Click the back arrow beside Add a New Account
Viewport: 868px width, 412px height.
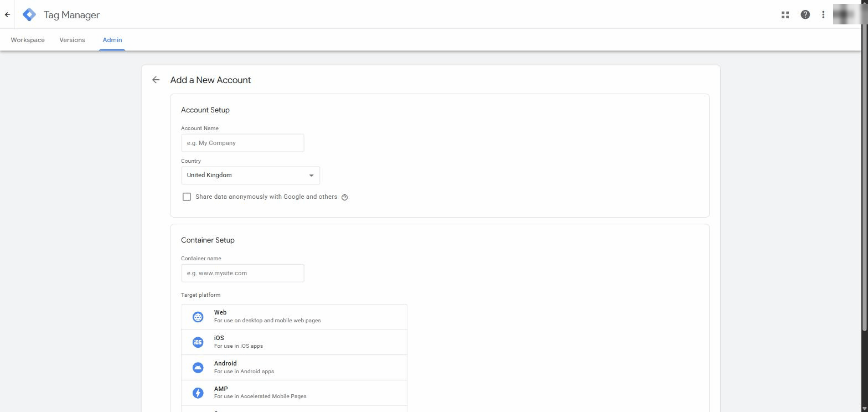pyautogui.click(x=156, y=80)
